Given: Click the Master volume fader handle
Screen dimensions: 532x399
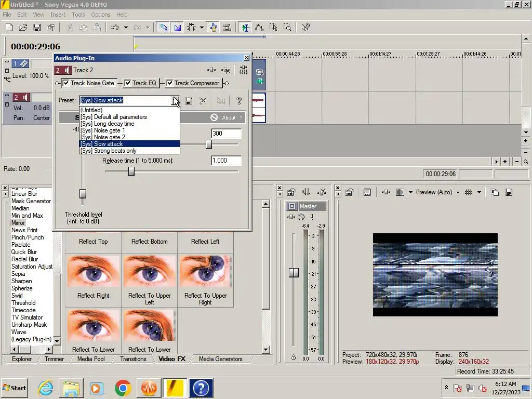Looking at the screenshot, I should point(294,272).
